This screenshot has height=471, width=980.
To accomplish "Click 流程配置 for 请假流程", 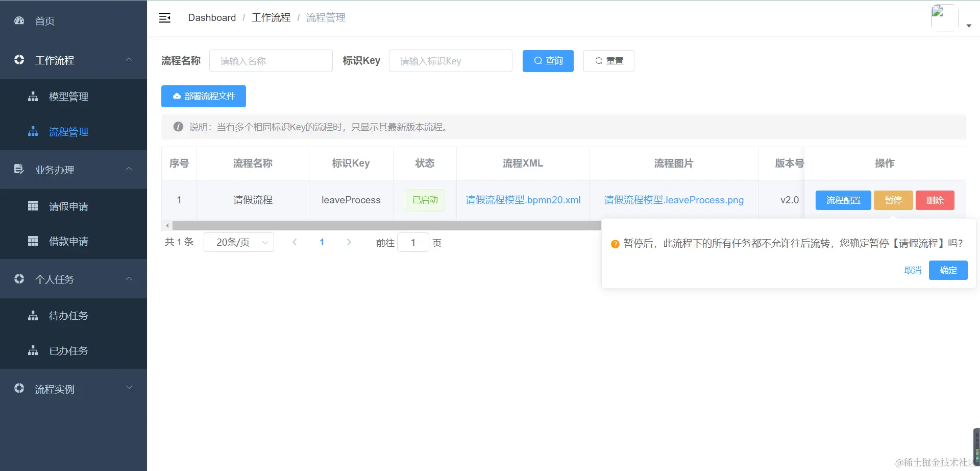I will click(x=843, y=200).
